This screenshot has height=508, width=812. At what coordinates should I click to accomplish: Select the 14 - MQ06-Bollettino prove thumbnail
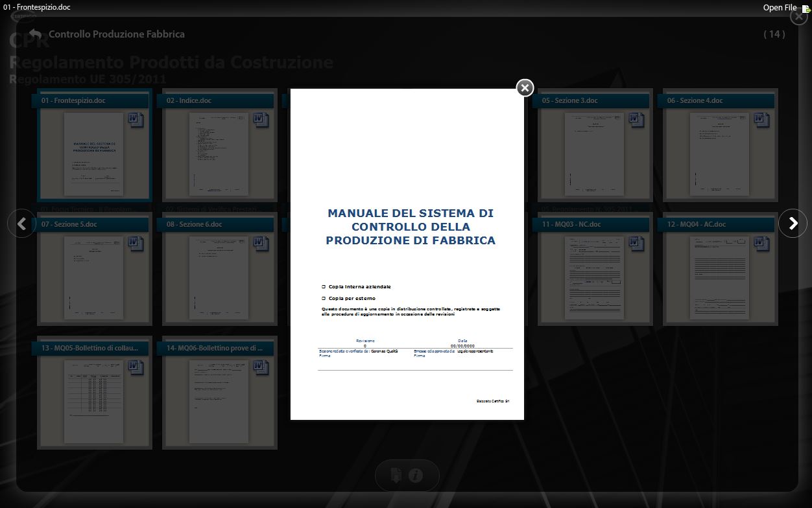219,401
